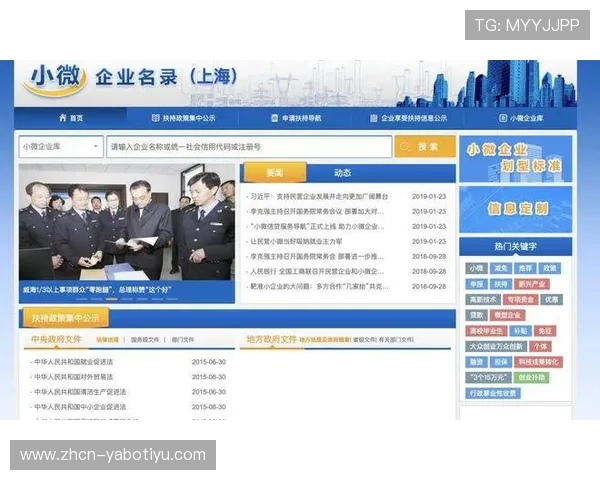The height and width of the screenshot is (480, 600).
Task: Click hot keyword tag 个体
Action: pyautogui.click(x=540, y=346)
